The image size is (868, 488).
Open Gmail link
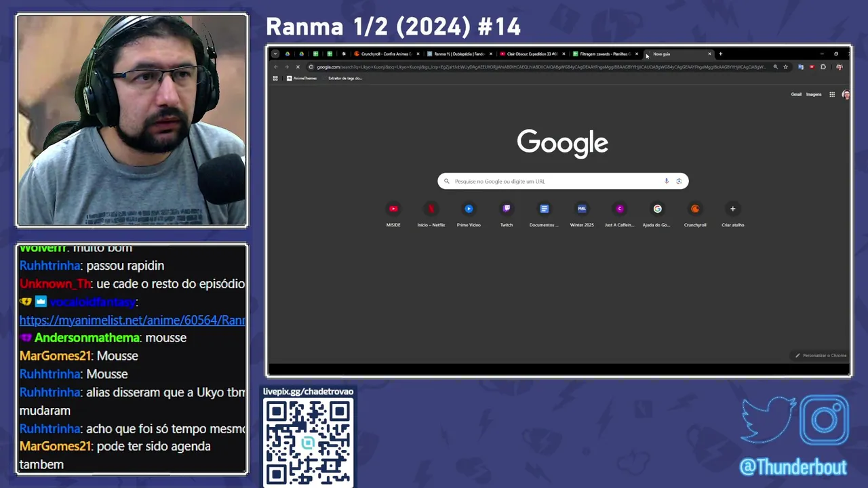(796, 94)
